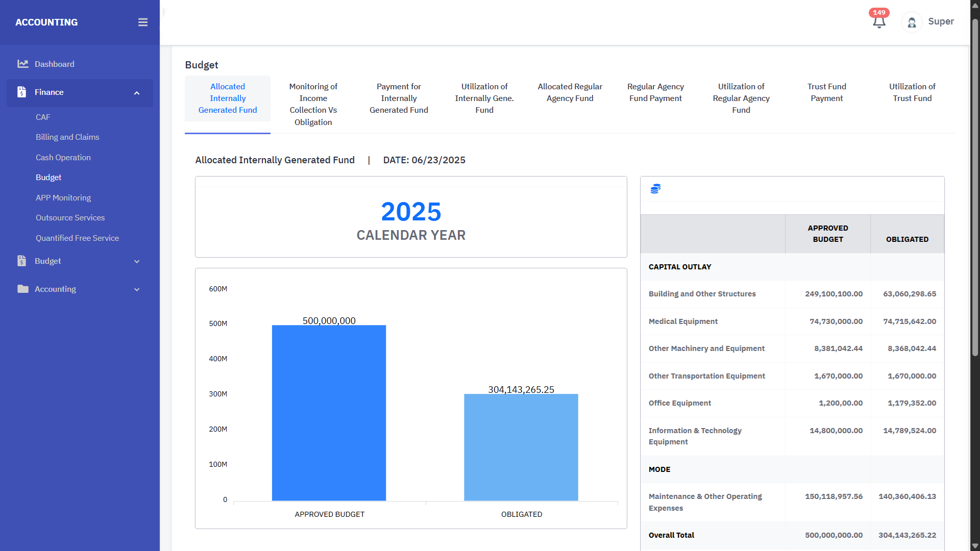Click the database icon above the budget table
The height and width of the screenshot is (551, 980).
click(655, 189)
